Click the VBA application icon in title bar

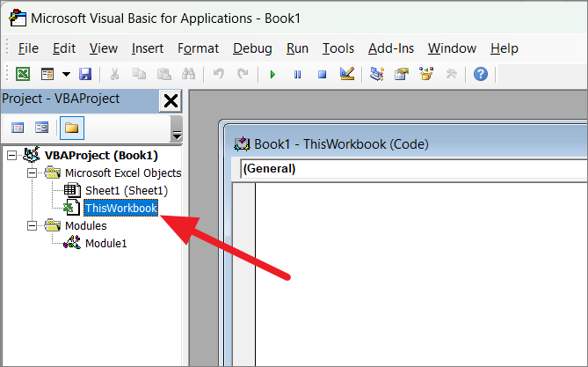point(18,18)
